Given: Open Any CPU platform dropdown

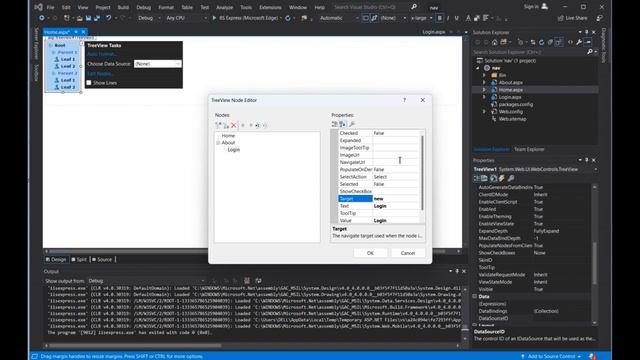Looking at the screenshot, I should [186, 18].
